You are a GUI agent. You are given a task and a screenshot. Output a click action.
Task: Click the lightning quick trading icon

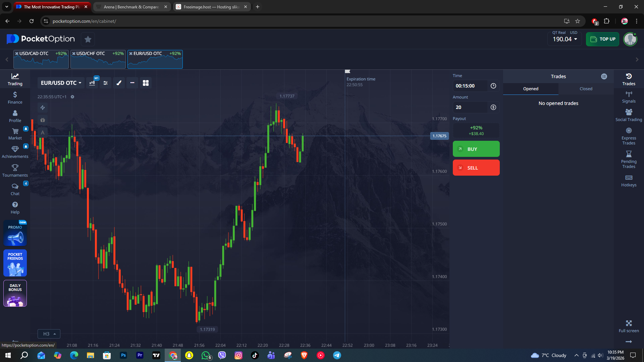pyautogui.click(x=43, y=108)
